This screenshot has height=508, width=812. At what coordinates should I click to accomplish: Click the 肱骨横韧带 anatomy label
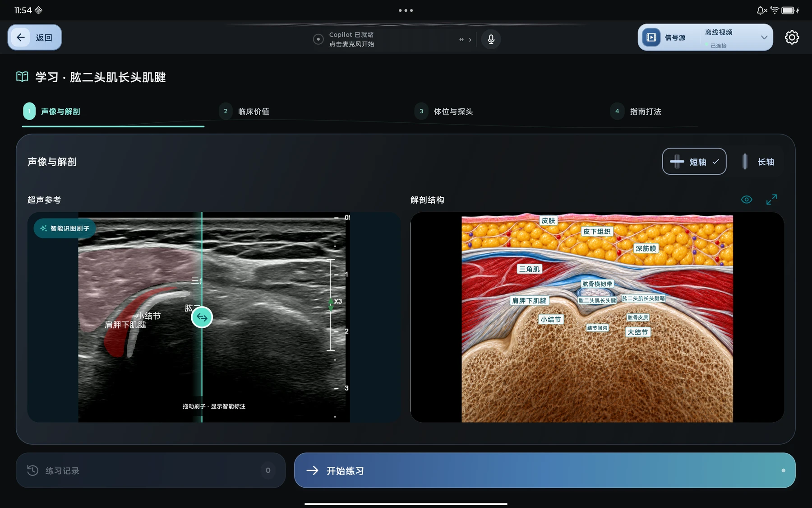[x=597, y=284]
